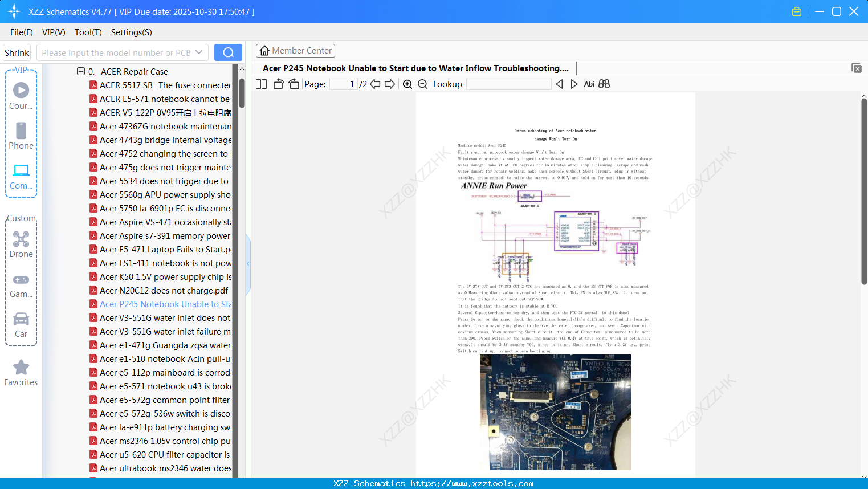Find the next Lookup match
The width and height of the screenshot is (868, 489).
[574, 84]
